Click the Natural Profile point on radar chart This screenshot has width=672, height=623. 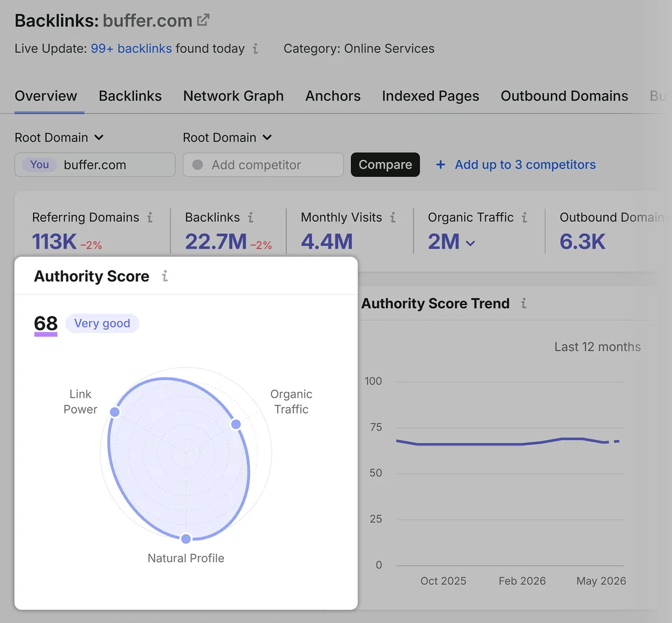click(x=186, y=538)
